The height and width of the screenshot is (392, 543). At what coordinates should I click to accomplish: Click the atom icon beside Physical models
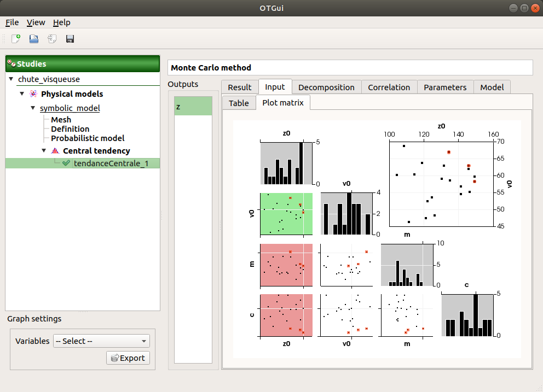[33, 93]
